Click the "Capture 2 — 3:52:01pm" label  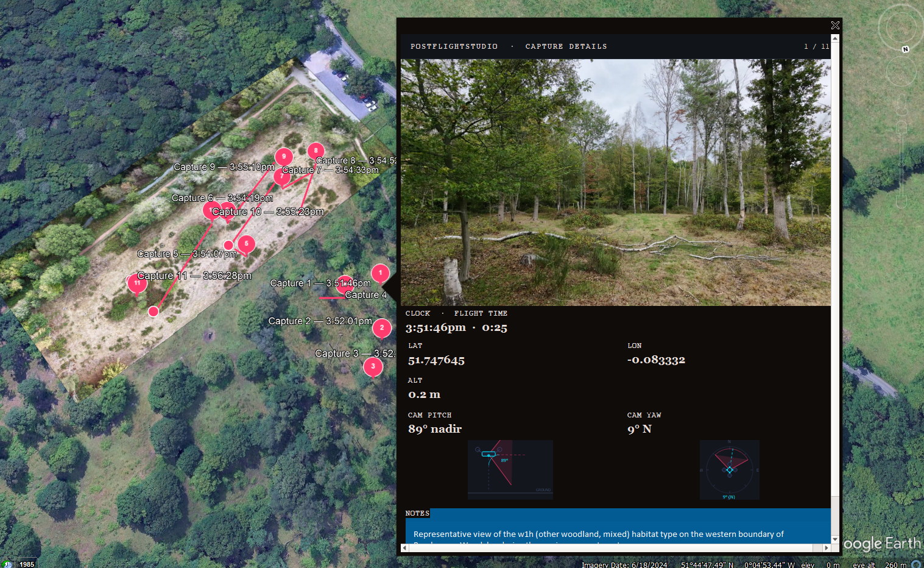click(320, 321)
